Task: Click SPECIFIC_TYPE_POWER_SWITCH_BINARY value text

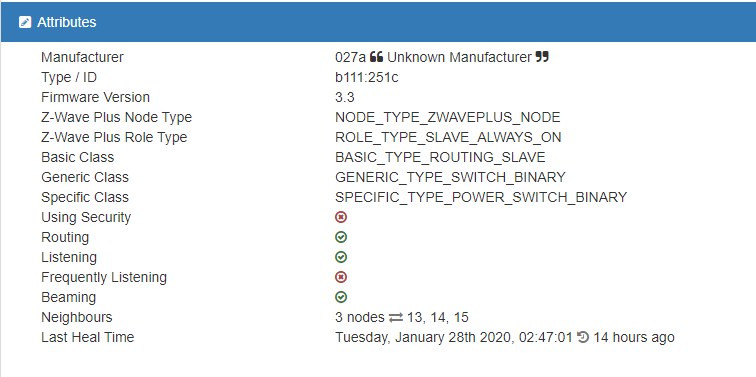Action: [x=481, y=198]
